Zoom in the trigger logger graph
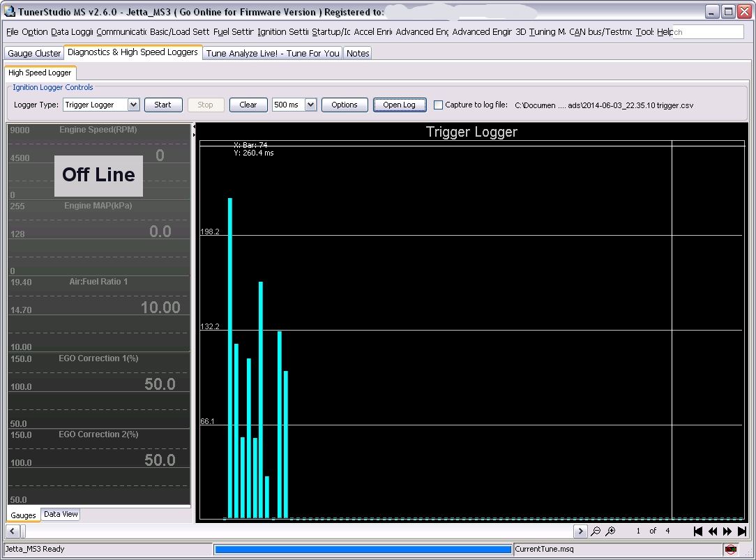756x560 pixels. click(x=610, y=531)
